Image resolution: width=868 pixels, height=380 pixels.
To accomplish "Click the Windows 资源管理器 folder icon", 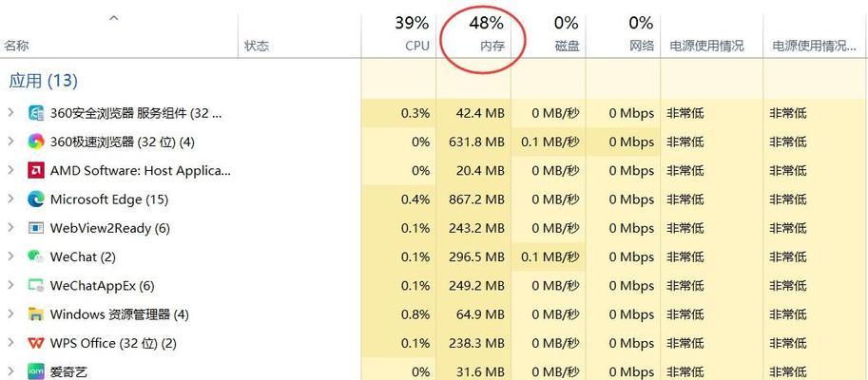I will click(36, 314).
